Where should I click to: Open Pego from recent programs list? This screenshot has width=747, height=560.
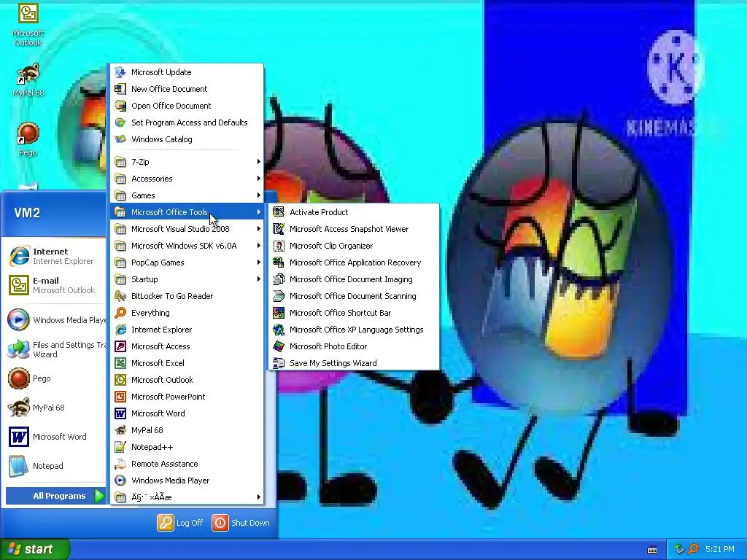tap(55, 378)
